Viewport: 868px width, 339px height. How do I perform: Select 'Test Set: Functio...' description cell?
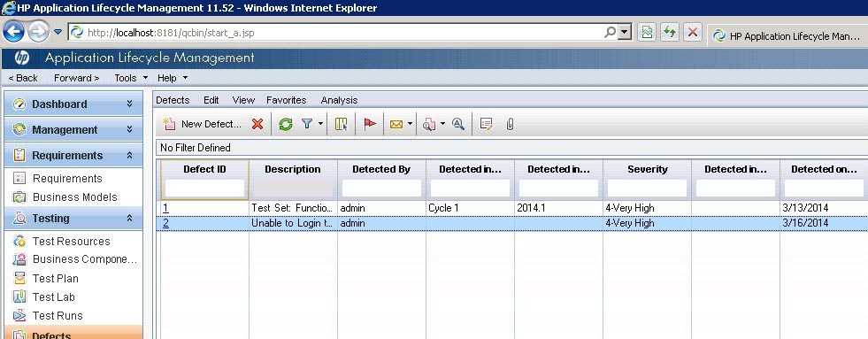coord(293,208)
